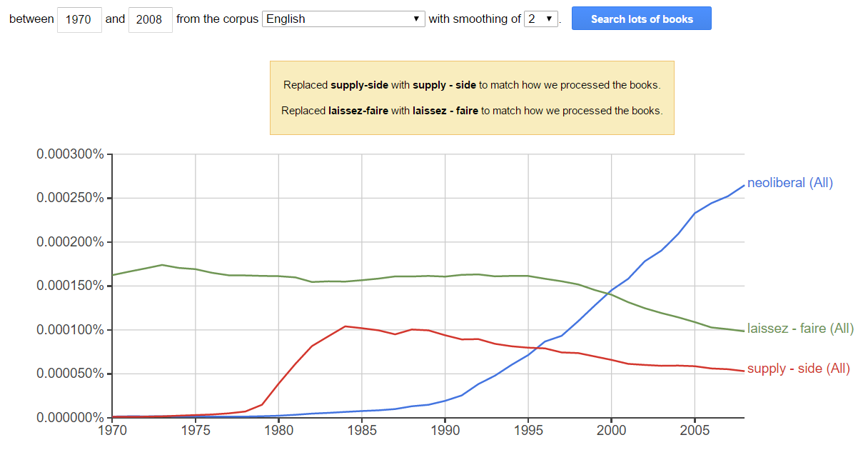Click the 1990 label on the x-axis
The height and width of the screenshot is (450, 868).
tap(445, 431)
